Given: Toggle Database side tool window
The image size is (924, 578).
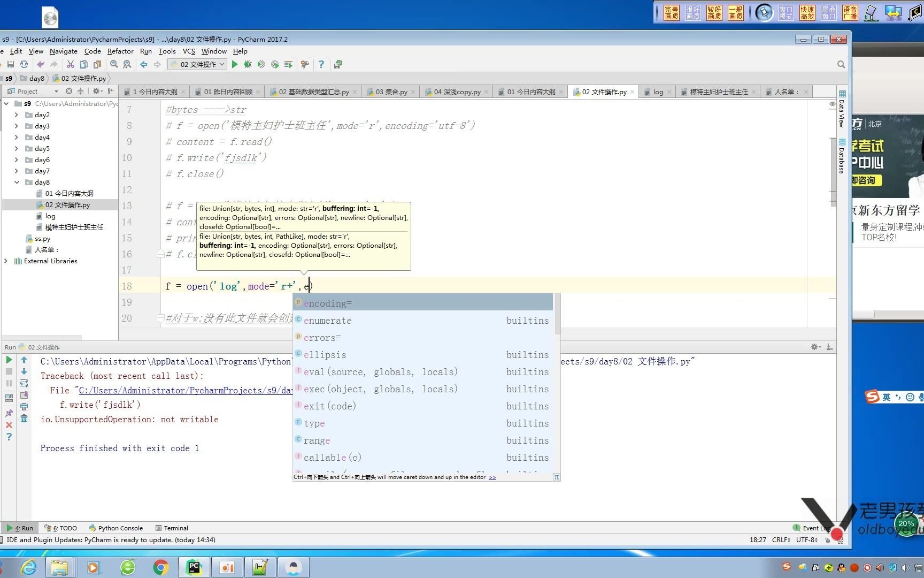Looking at the screenshot, I should point(842,156).
